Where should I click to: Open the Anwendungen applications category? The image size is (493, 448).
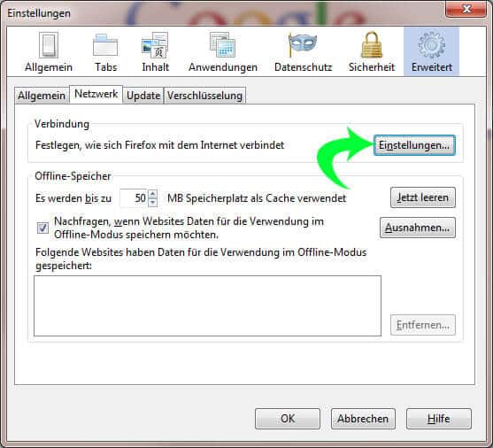pyautogui.click(x=223, y=52)
